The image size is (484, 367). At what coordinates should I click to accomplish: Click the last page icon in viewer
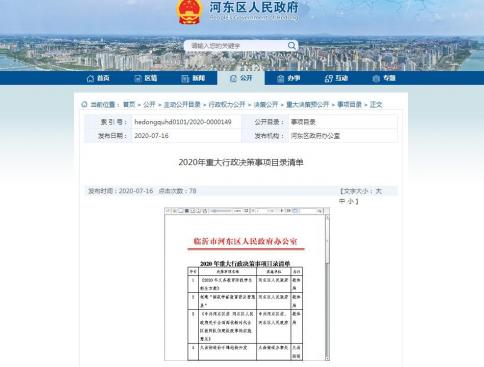pos(289,211)
